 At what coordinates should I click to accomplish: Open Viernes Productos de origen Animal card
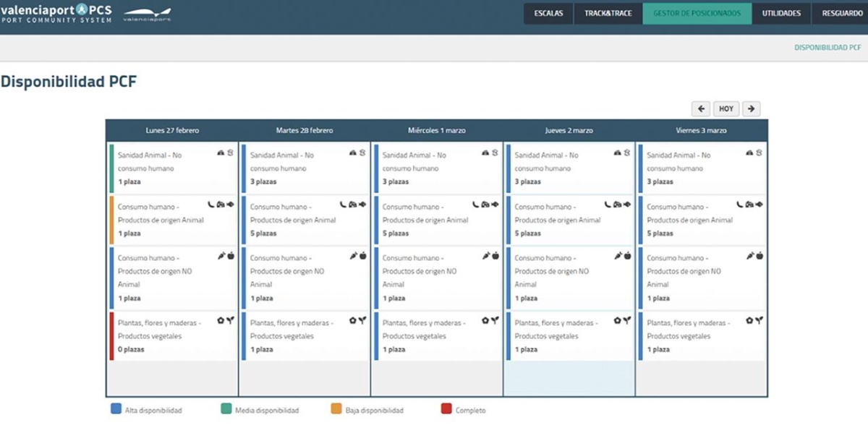point(703,220)
